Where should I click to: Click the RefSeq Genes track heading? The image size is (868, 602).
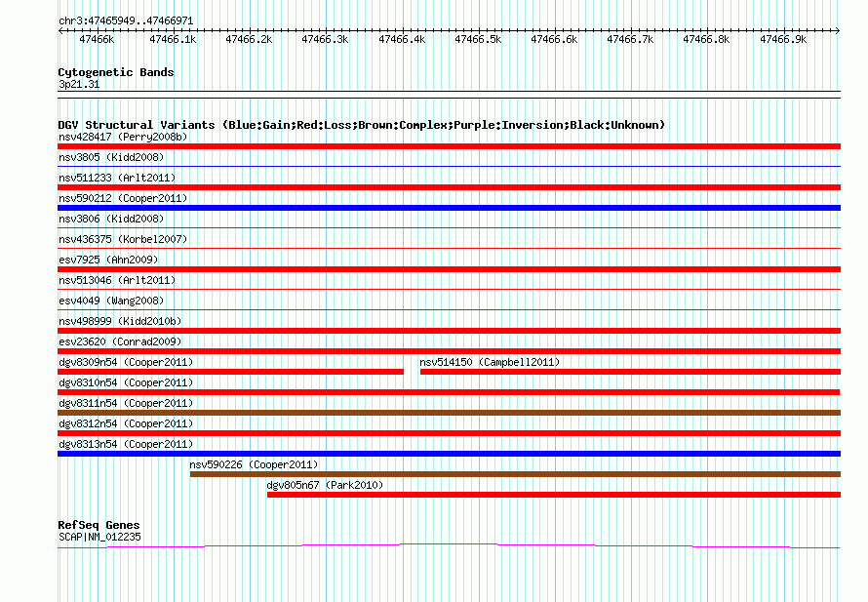[x=99, y=525]
